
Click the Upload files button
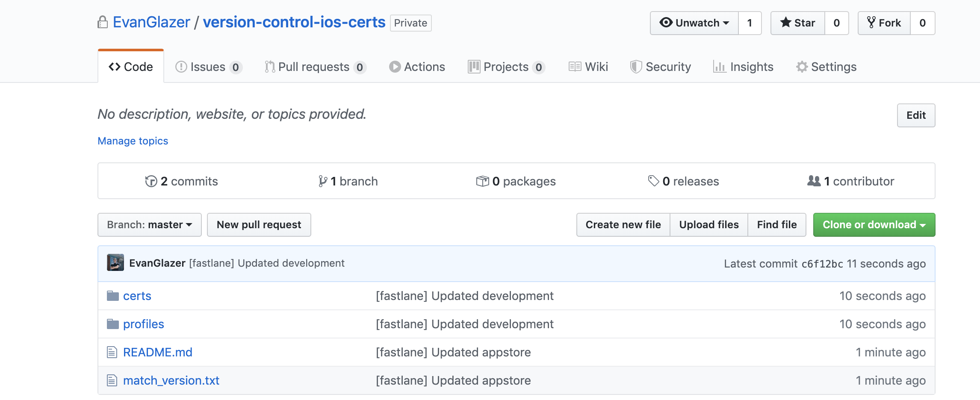click(709, 225)
